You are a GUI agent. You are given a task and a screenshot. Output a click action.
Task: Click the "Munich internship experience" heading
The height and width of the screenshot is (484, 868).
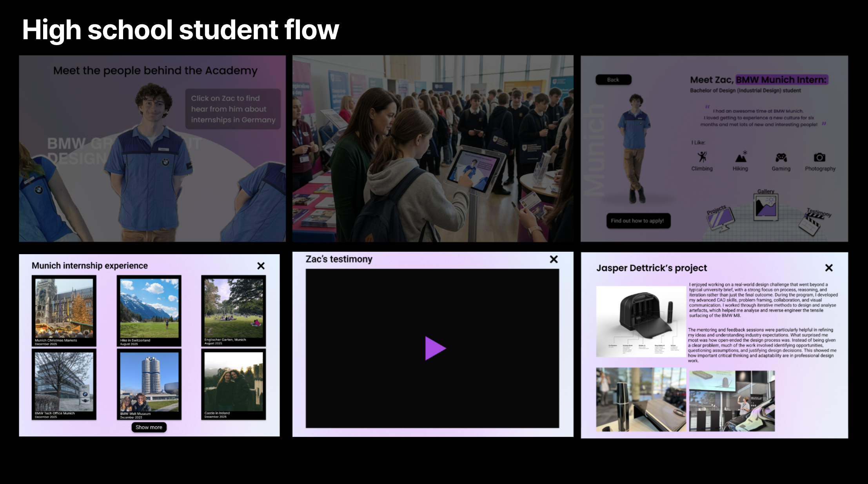click(90, 266)
